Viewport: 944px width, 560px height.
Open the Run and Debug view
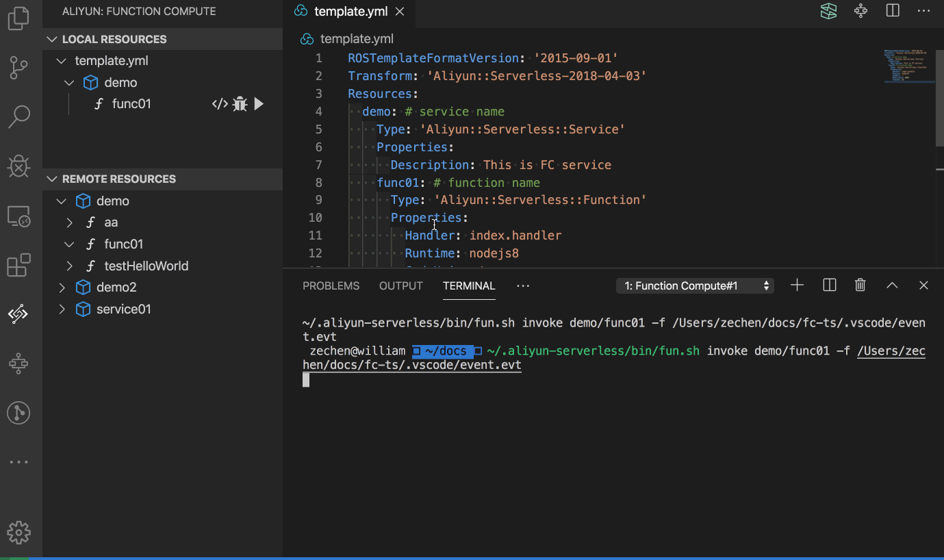(x=18, y=166)
